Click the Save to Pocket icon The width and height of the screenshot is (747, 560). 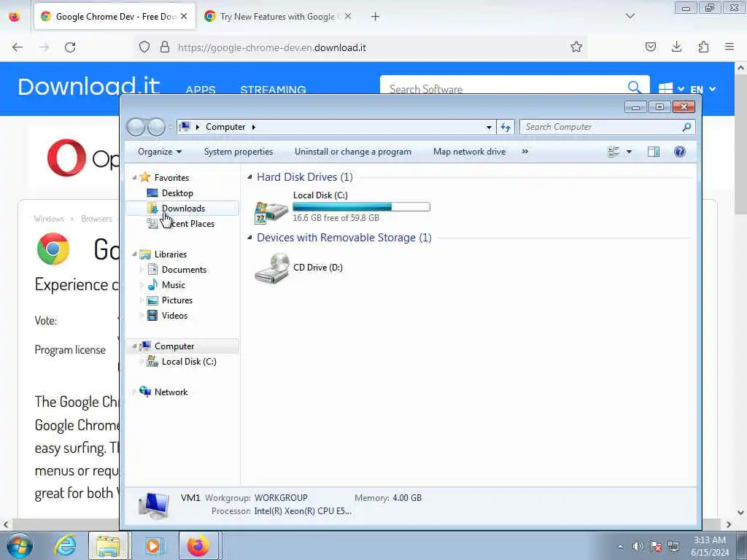(650, 47)
